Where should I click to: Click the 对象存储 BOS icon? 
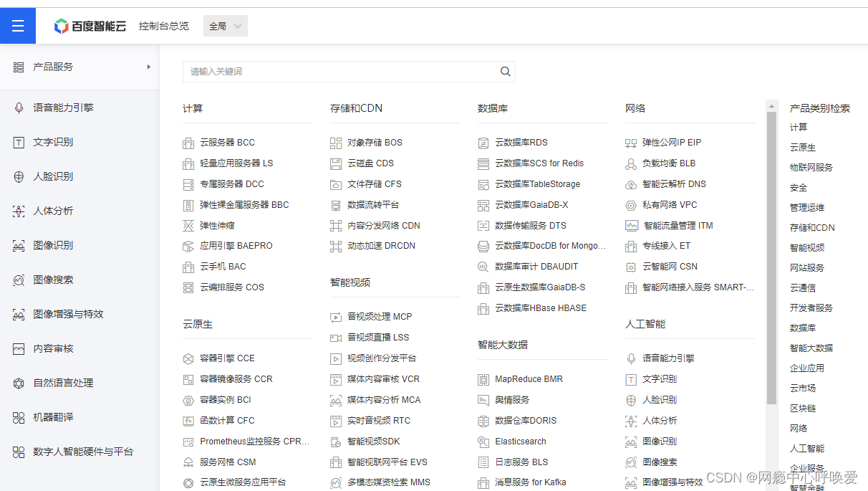(x=336, y=143)
